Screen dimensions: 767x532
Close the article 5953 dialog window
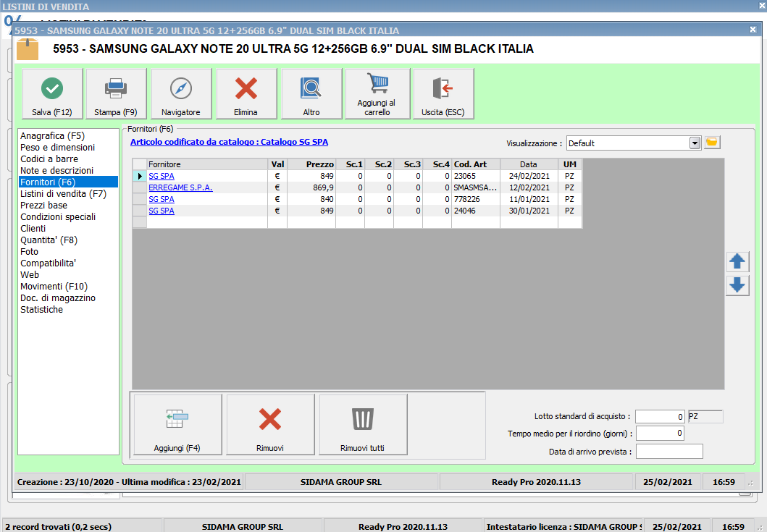(x=753, y=30)
